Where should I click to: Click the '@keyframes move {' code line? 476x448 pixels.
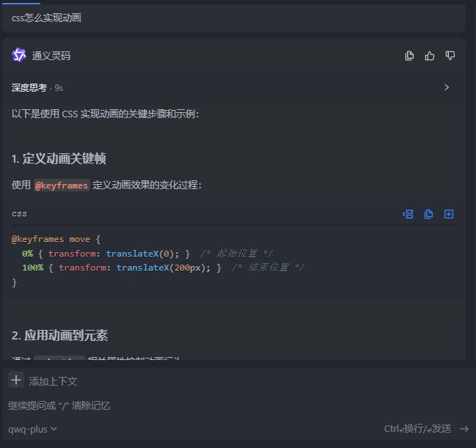(x=56, y=239)
